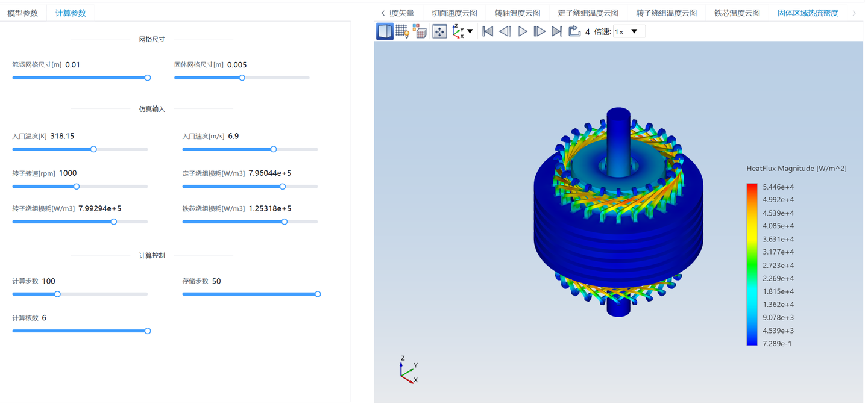Open the 铁芯温度云图 tab

pyautogui.click(x=737, y=13)
